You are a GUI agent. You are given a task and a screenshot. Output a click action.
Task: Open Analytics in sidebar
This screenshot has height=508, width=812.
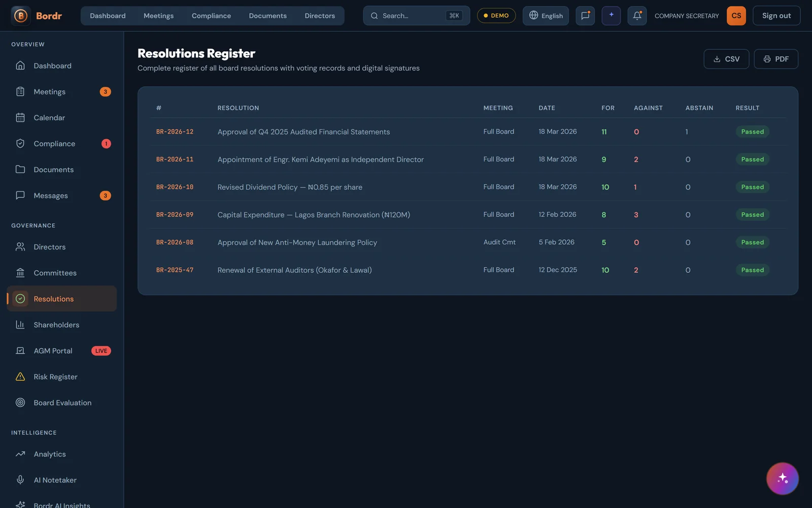[x=61, y=454]
